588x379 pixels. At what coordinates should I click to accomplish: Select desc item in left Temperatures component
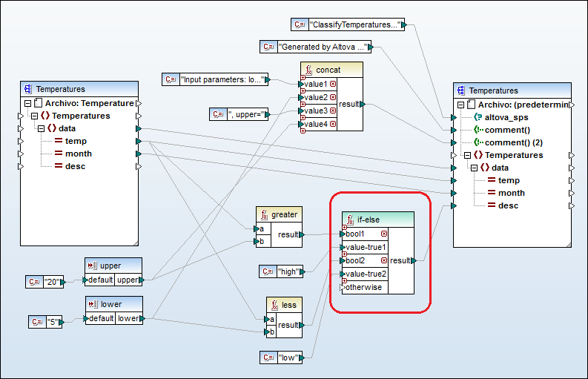75,166
